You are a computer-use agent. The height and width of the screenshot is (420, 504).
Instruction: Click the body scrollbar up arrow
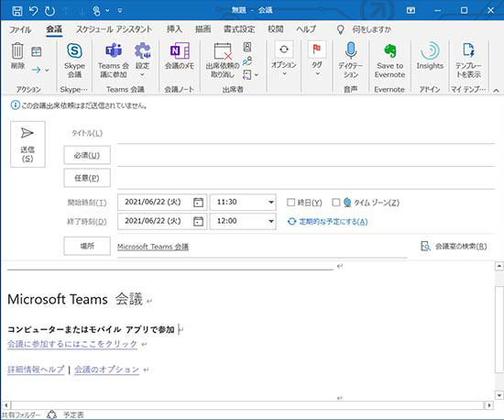pos(499,266)
